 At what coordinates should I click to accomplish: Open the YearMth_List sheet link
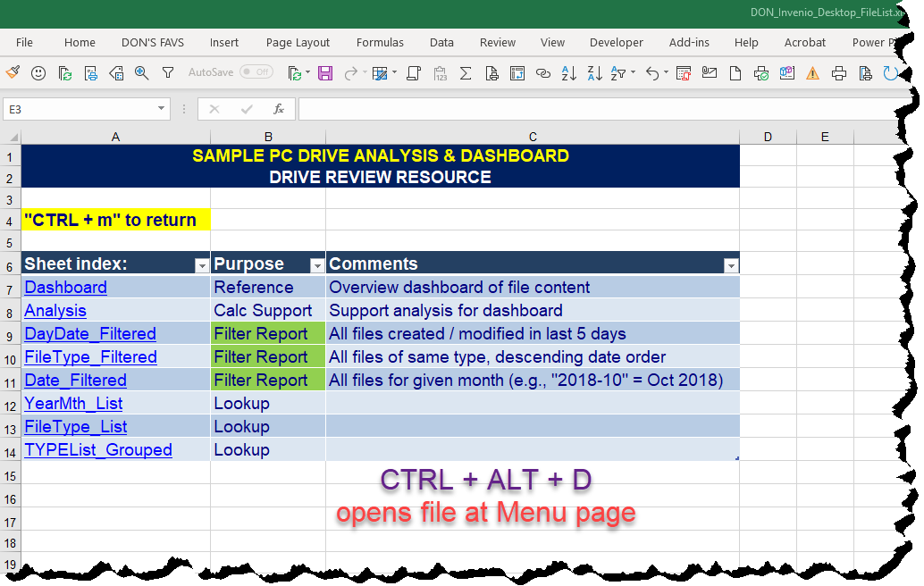click(72, 404)
